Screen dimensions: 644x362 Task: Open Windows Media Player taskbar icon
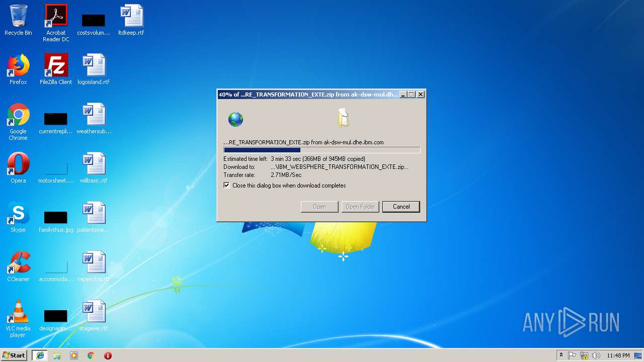pyautogui.click(x=74, y=355)
